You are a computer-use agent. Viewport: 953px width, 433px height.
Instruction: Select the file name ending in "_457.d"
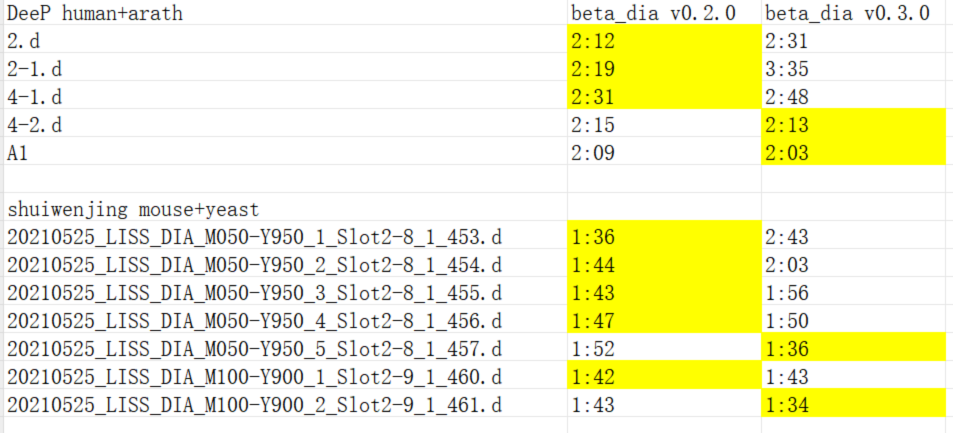(x=254, y=349)
